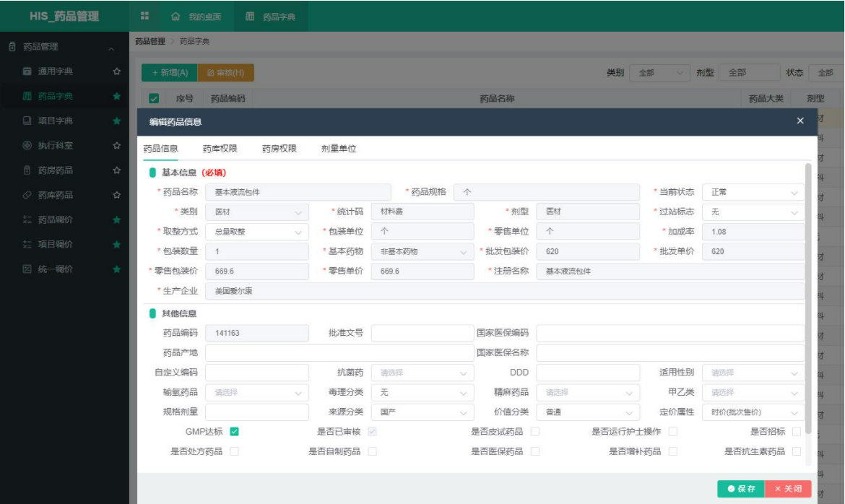Screen dimensions: 845x504
Task: Select the 药品信息 tab
Action: (x=160, y=148)
